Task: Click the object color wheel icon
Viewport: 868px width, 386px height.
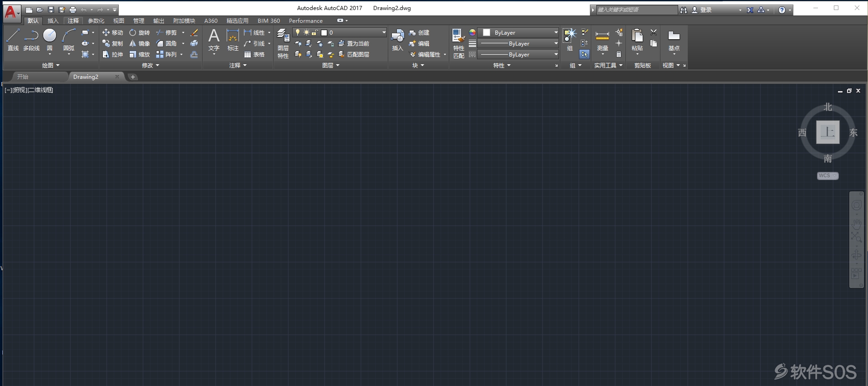Action: tap(472, 32)
